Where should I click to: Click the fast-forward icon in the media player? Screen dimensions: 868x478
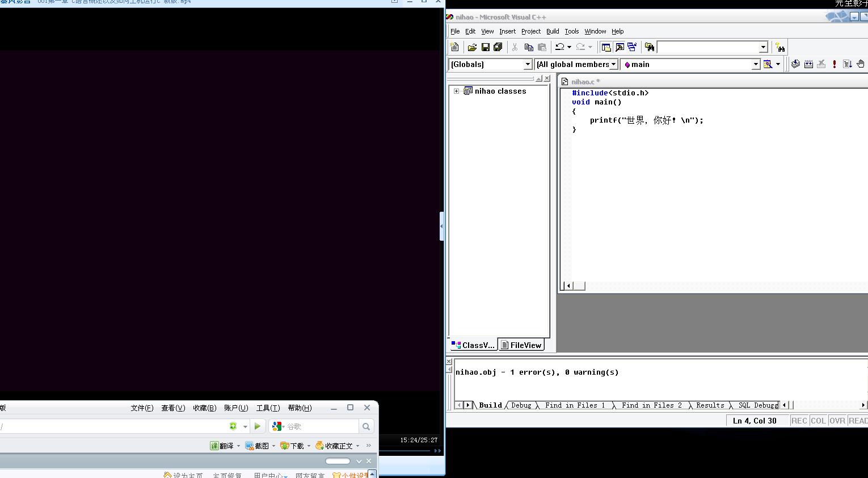437,451
